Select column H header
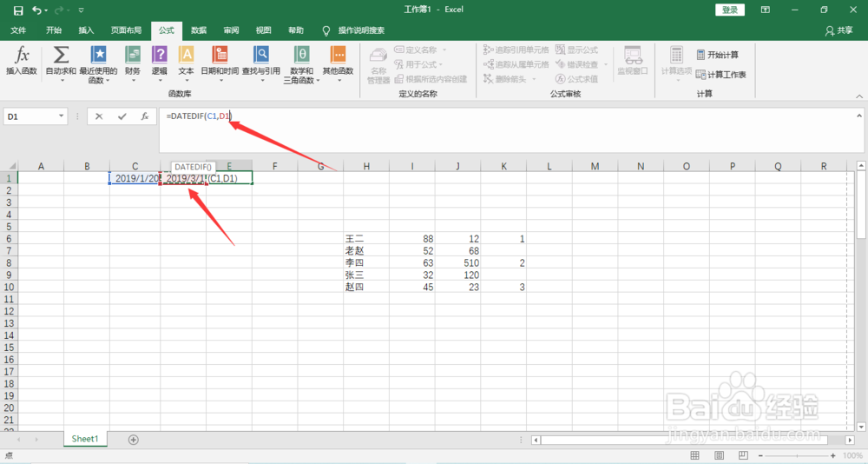Screen dimensions: 868x464 [x=366, y=166]
